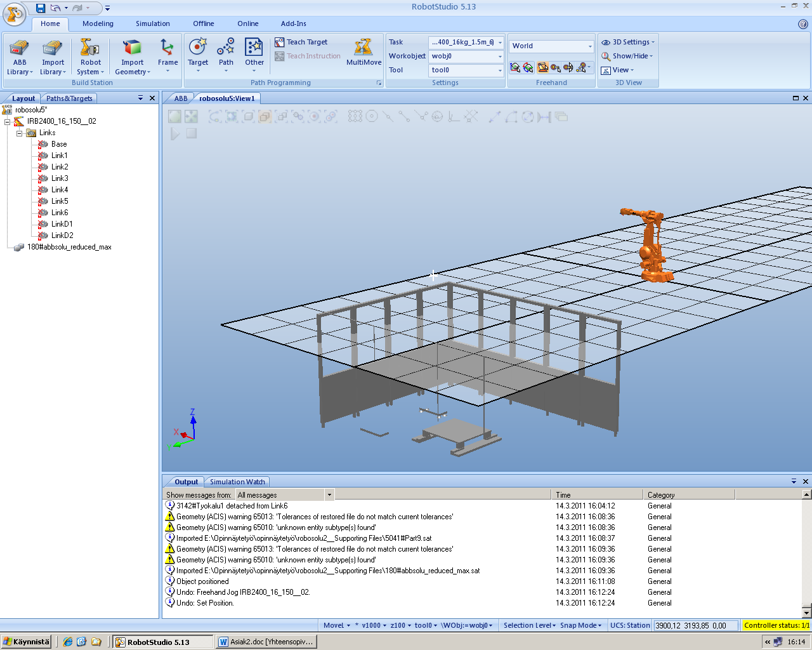The width and height of the screenshot is (812, 650).
Task: Open the Task dropdown
Action: coord(500,43)
